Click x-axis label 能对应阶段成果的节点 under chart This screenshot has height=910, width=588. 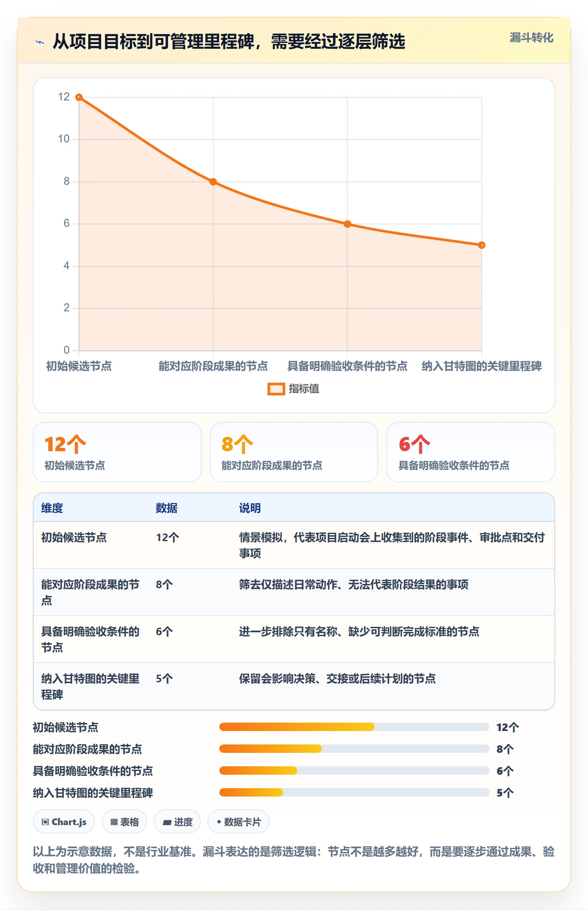213,366
